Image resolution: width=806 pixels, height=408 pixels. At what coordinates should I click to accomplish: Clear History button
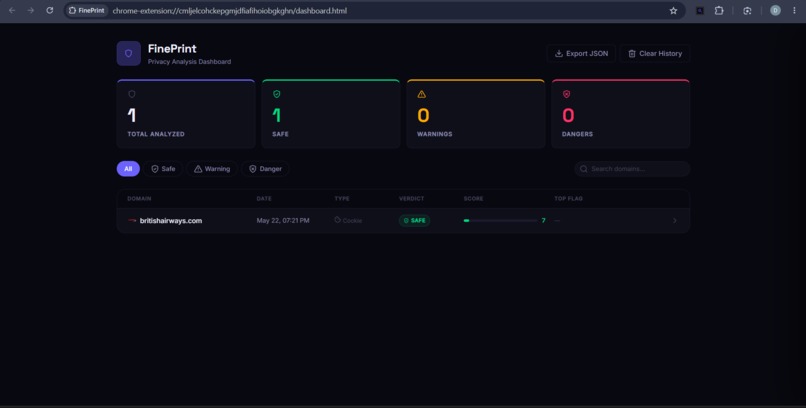pyautogui.click(x=655, y=53)
